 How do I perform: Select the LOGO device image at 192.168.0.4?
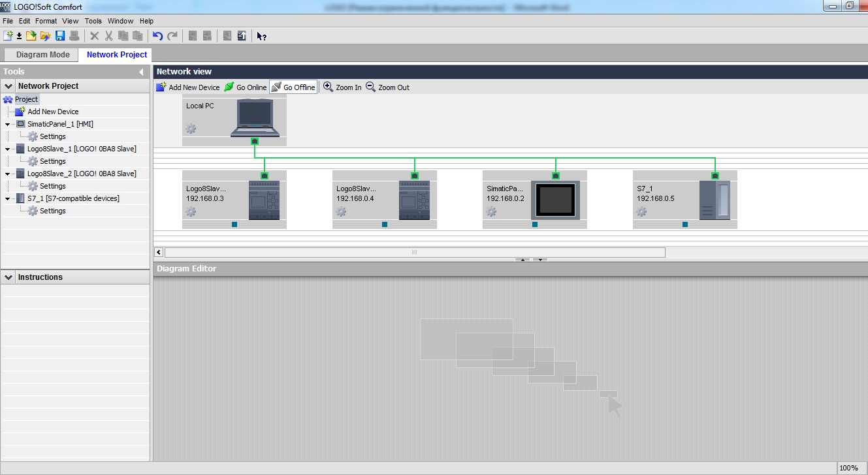point(414,200)
